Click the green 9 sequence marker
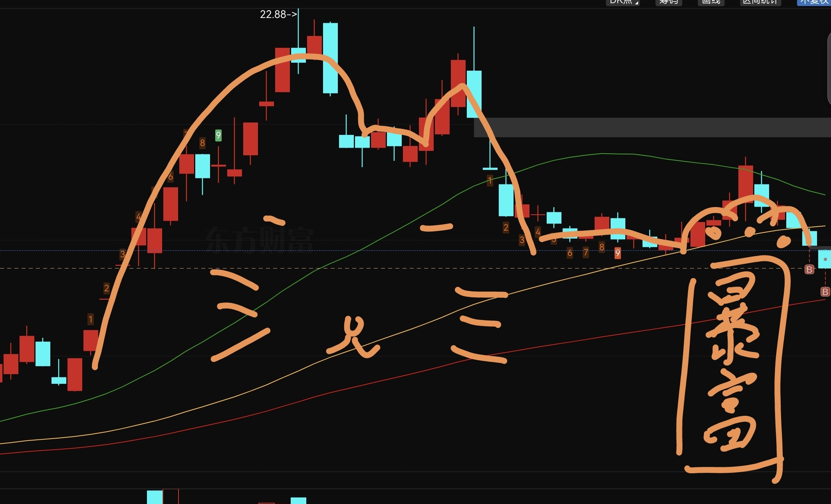The image size is (831, 504). pyautogui.click(x=218, y=135)
